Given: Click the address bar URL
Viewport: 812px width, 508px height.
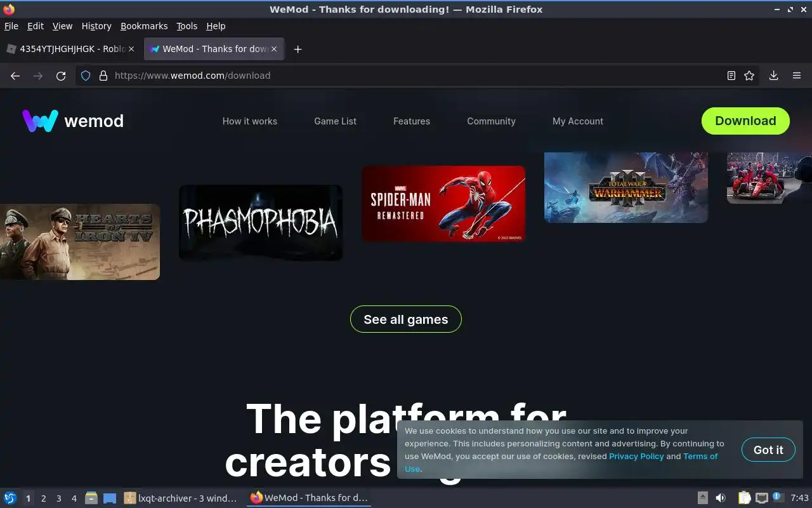Looking at the screenshot, I should [x=192, y=76].
